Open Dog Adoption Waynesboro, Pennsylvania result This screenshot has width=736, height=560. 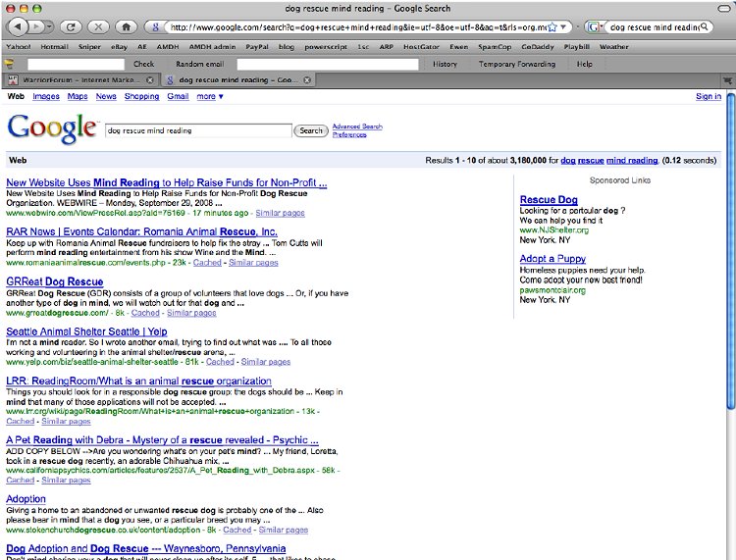point(146,548)
